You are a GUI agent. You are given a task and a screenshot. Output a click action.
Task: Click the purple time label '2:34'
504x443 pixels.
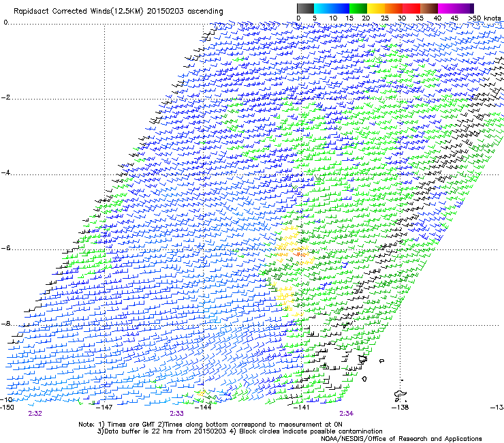(x=346, y=414)
